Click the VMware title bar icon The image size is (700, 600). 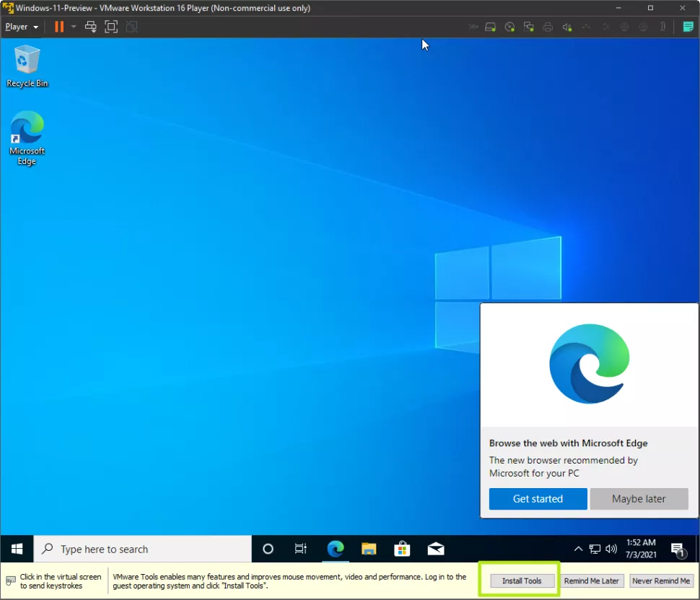click(x=8, y=8)
